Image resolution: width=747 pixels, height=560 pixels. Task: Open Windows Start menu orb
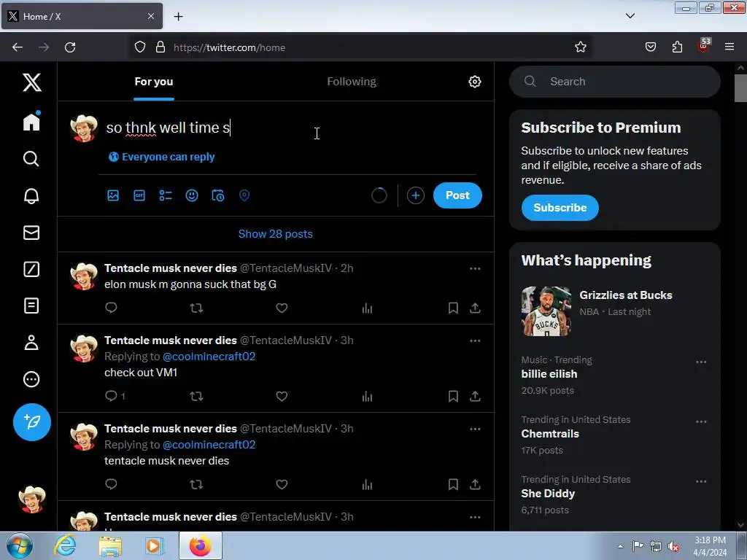pos(20,546)
